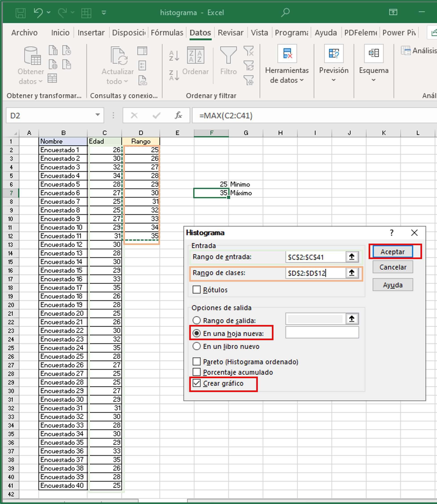Open the Fórmulas ribbon tab

pos(167,32)
